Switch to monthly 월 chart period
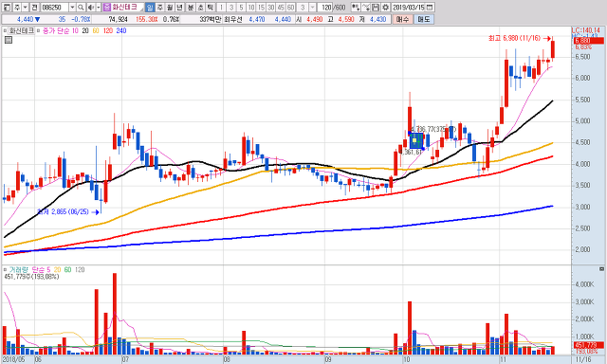The width and height of the screenshot is (607, 364). point(170,8)
